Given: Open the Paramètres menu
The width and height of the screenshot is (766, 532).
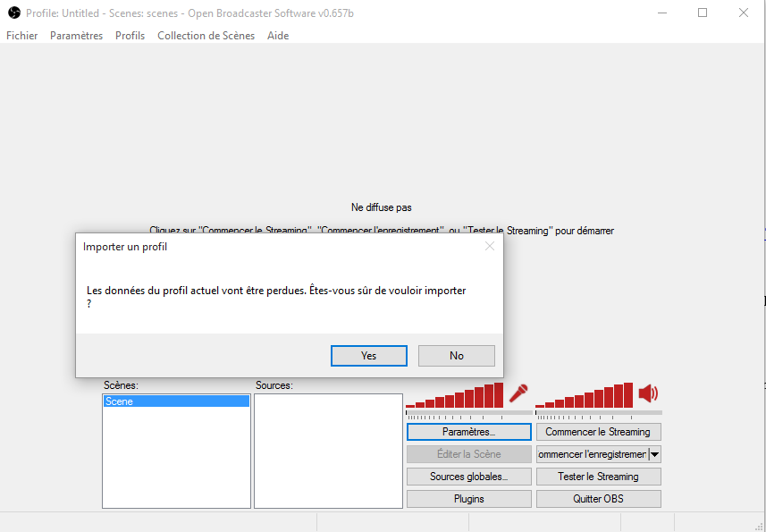Looking at the screenshot, I should point(76,36).
